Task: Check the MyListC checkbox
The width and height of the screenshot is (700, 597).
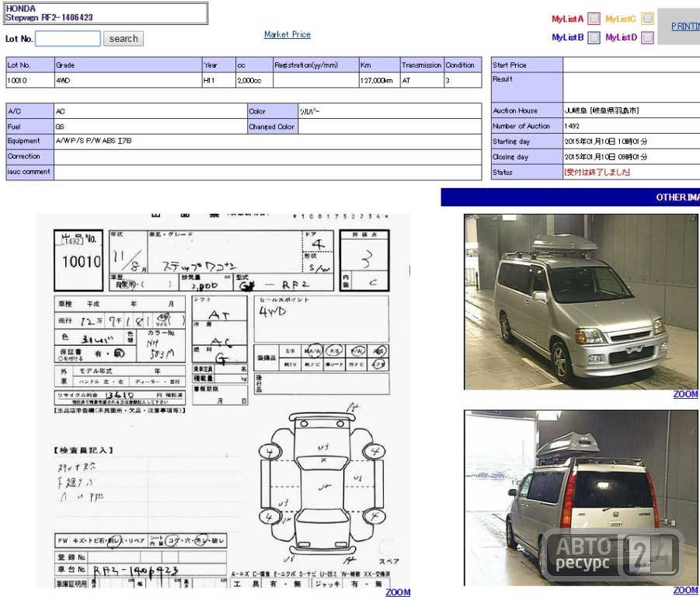Action: (x=647, y=19)
